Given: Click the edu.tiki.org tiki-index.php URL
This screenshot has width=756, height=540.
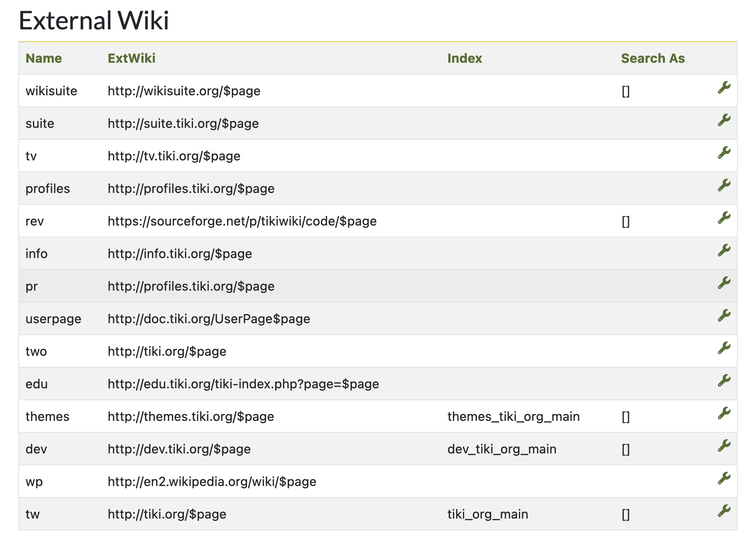Looking at the screenshot, I should pos(243,384).
